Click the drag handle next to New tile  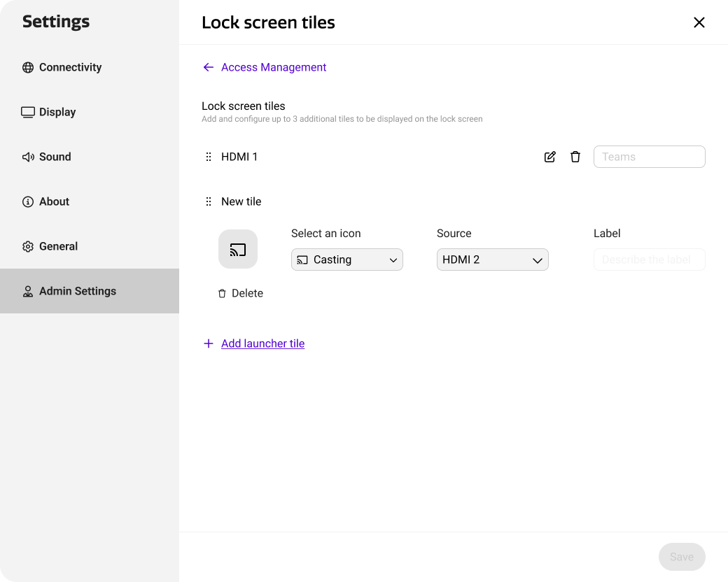point(208,201)
